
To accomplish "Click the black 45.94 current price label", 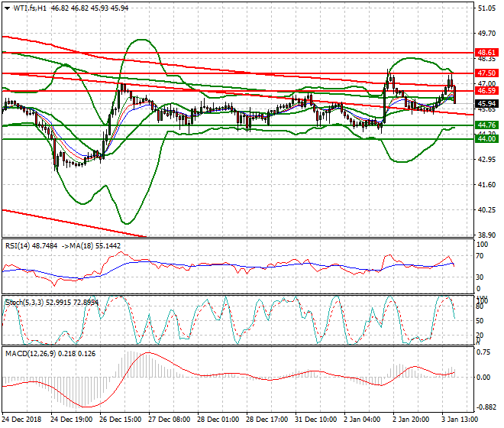I will point(486,104).
